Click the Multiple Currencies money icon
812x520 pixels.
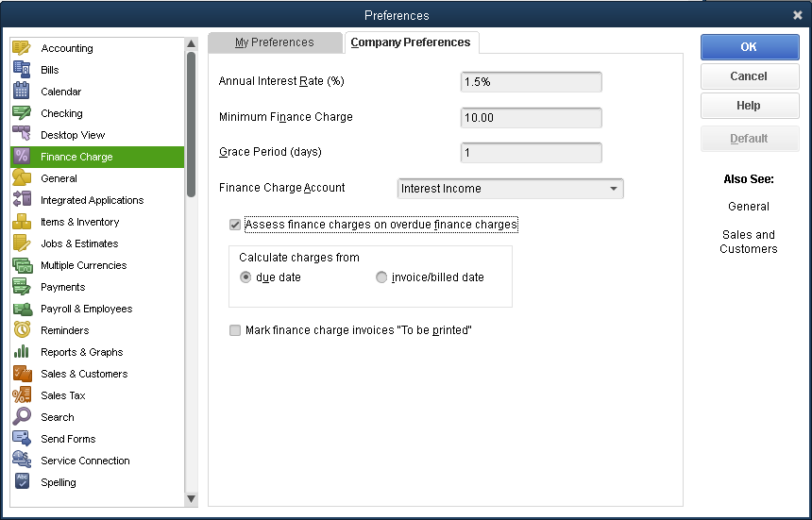(22, 265)
